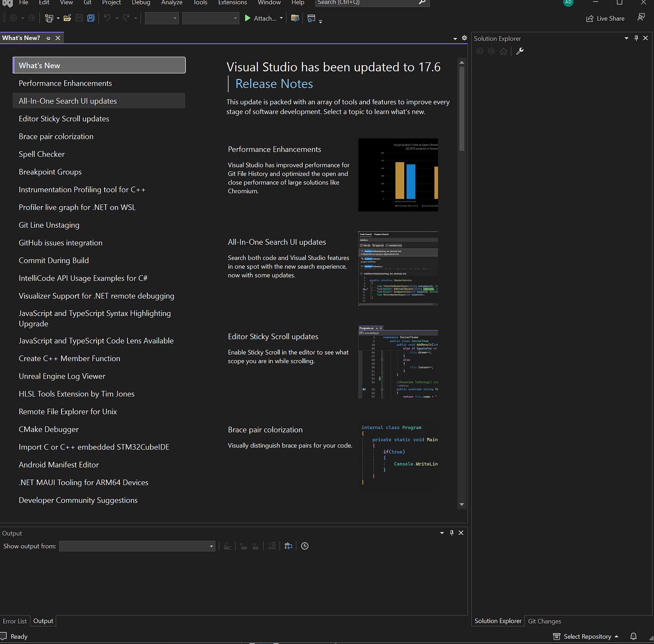
Task: Click the Redo arrow icon
Action: click(x=126, y=18)
